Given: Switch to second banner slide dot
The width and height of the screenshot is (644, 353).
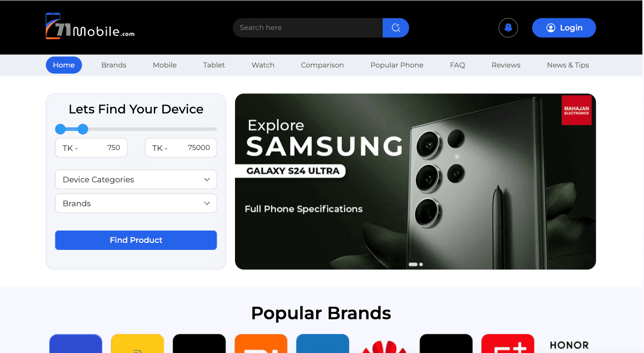Looking at the screenshot, I should pyautogui.click(x=421, y=264).
